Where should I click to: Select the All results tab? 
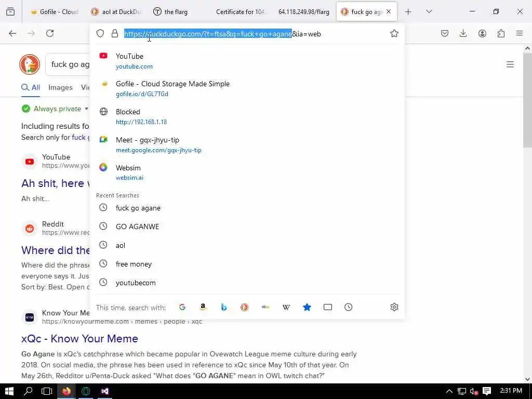(x=31, y=87)
